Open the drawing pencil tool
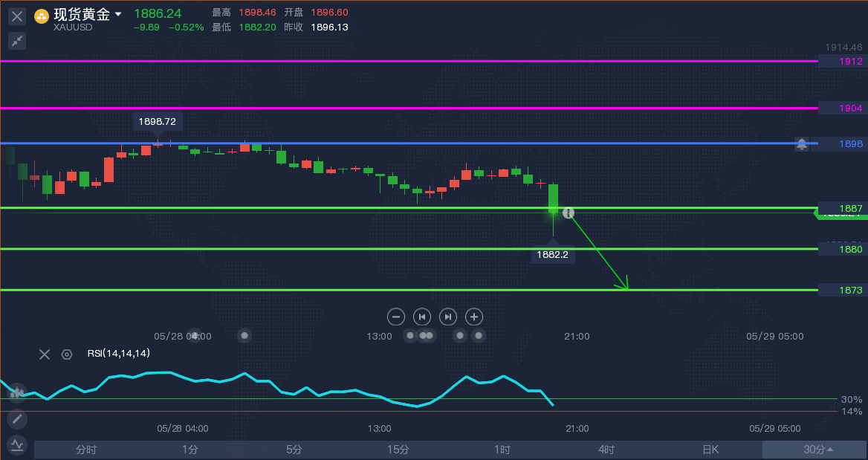The height and width of the screenshot is (460, 868). [x=17, y=419]
